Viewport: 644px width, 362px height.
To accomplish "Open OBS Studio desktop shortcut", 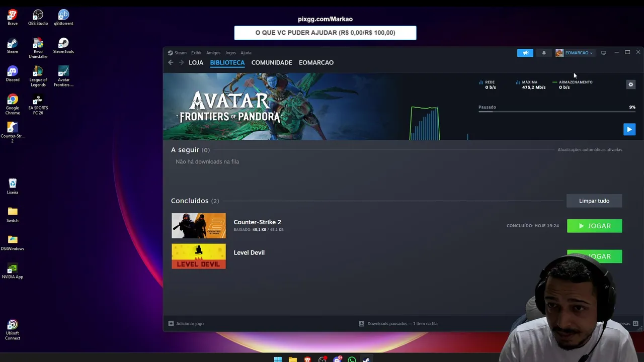I will [x=38, y=17].
